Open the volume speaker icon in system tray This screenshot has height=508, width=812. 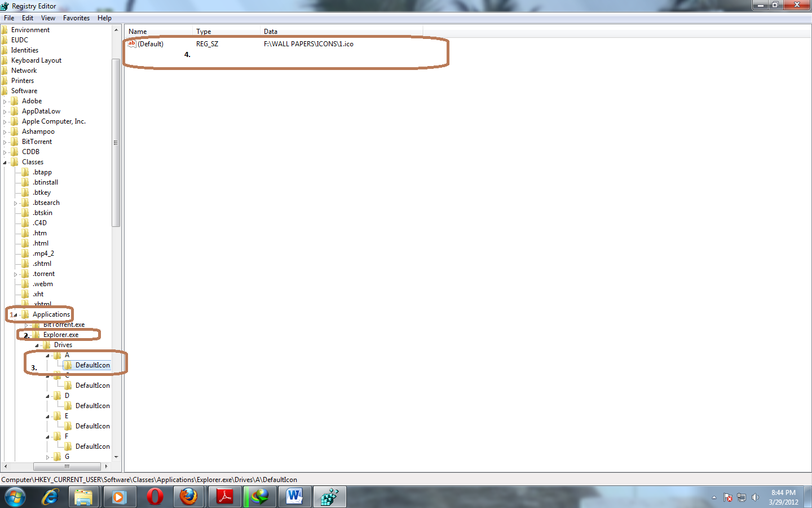click(756, 497)
